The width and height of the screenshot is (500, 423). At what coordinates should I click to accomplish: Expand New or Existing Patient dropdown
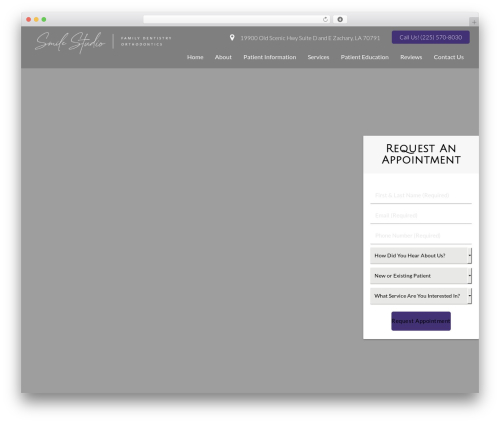tap(421, 276)
